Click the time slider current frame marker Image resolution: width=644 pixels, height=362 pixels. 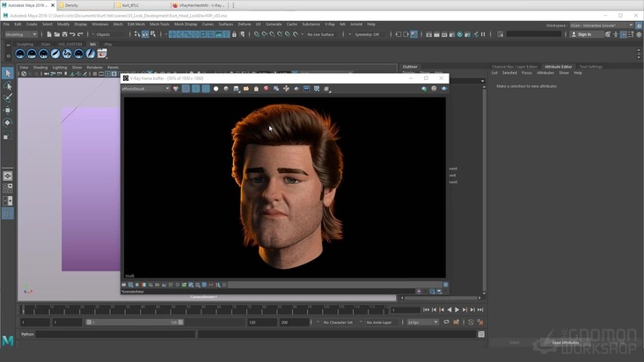coord(23,309)
